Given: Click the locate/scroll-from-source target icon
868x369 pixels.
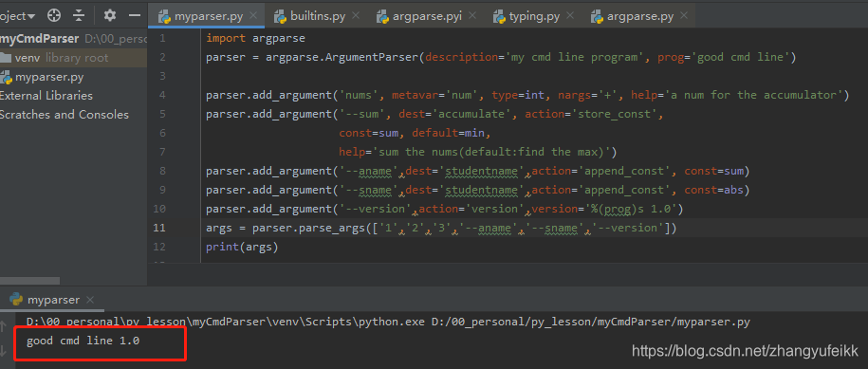Looking at the screenshot, I should click(x=54, y=15).
